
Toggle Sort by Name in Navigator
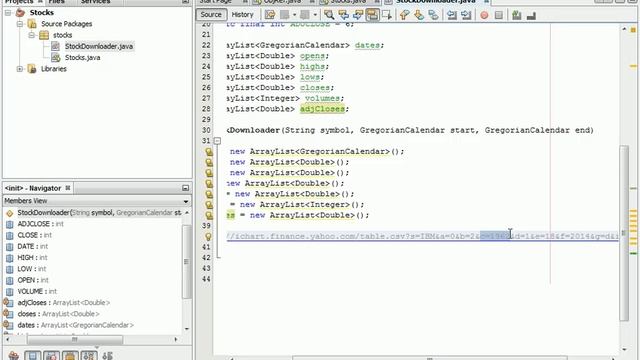[x=89, y=356]
